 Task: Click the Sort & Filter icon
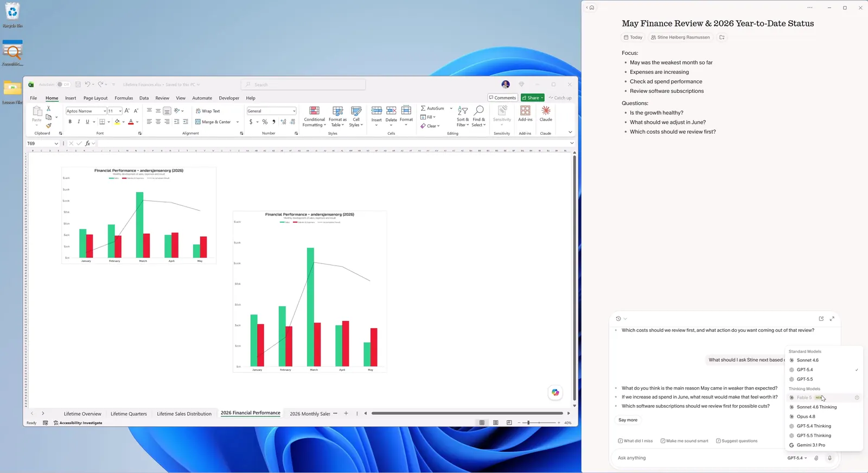[x=462, y=110]
